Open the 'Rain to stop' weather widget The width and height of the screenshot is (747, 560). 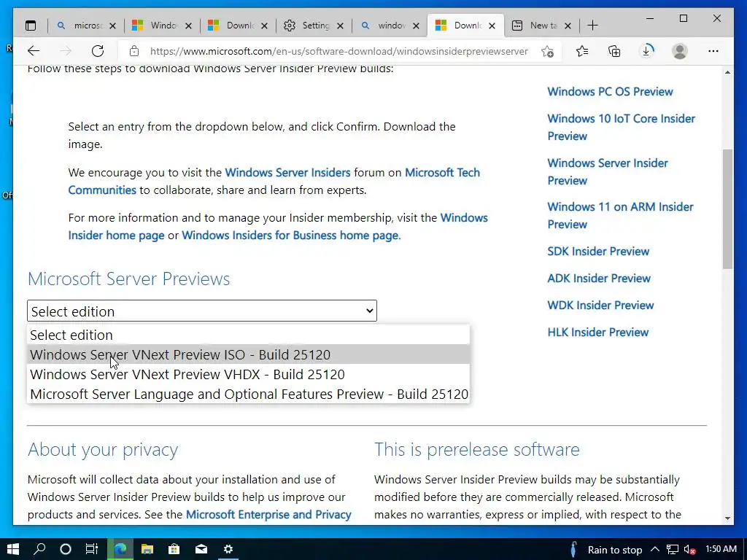pos(606,550)
